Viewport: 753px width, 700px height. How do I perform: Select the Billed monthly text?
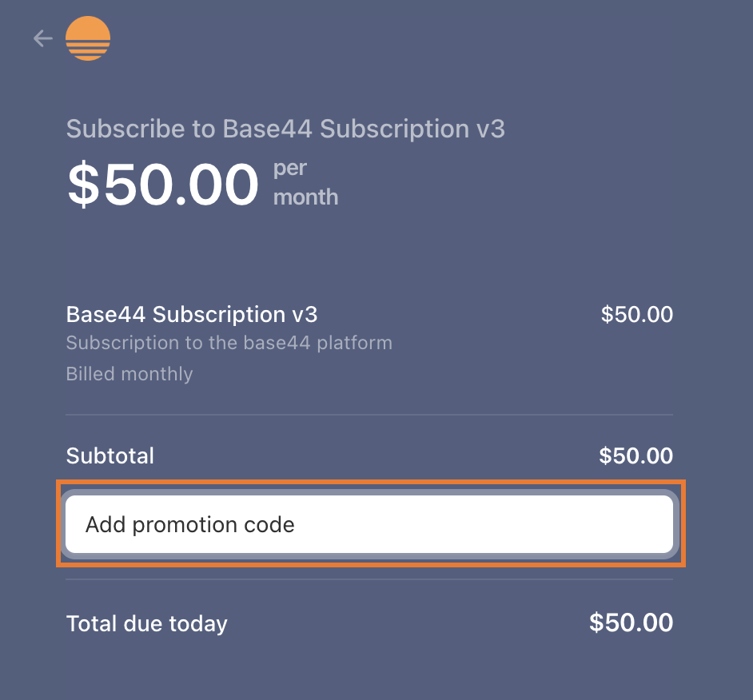129,373
